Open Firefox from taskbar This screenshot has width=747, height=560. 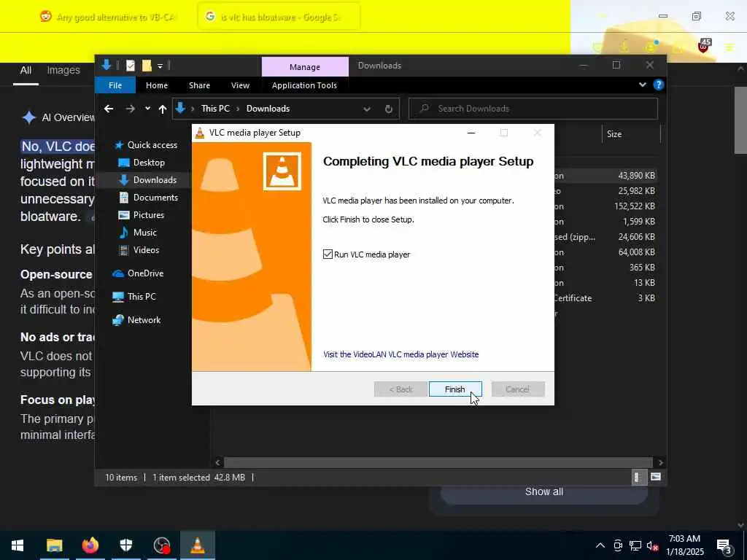point(90,545)
